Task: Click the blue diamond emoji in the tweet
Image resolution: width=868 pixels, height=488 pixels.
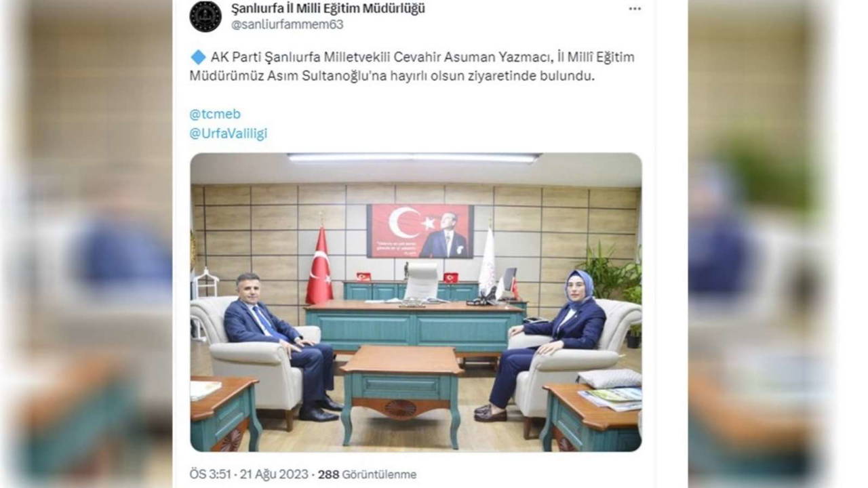Action: (x=197, y=58)
